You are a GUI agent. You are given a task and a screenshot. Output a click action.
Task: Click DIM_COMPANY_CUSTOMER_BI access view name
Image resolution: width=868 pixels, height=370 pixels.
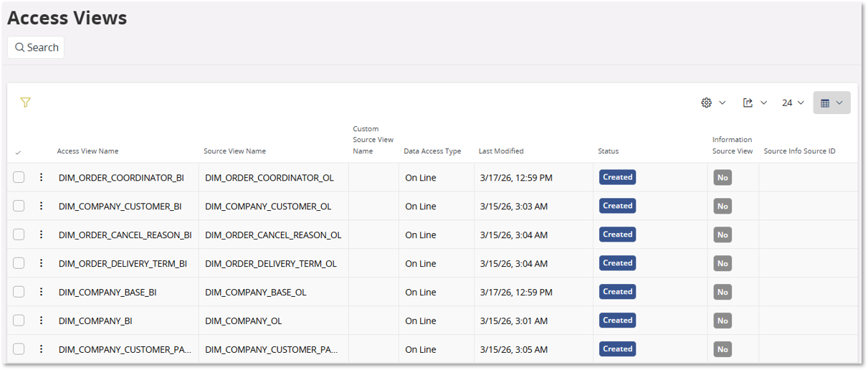pos(120,207)
